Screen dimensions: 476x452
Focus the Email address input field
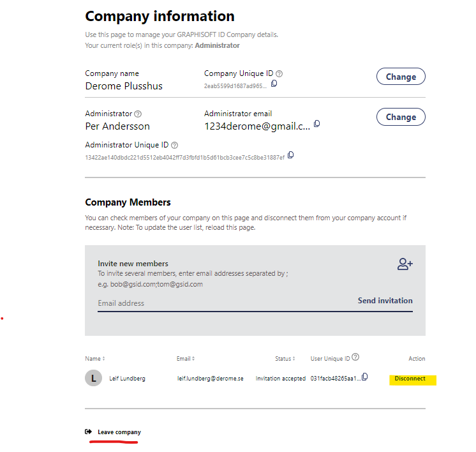click(x=217, y=303)
